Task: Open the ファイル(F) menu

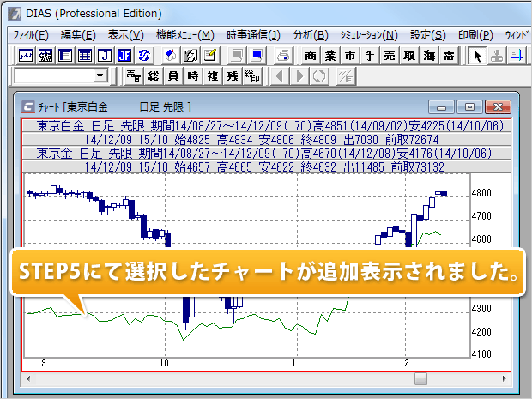Action: pyautogui.click(x=30, y=35)
